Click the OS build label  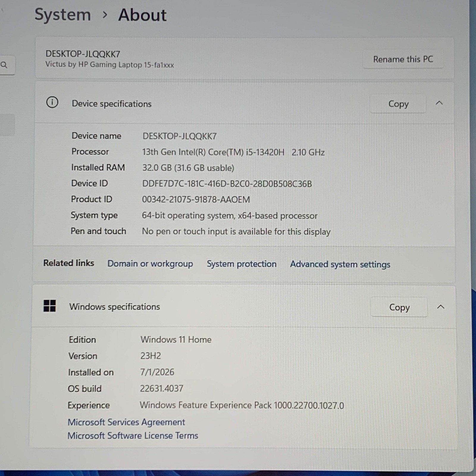tap(84, 389)
